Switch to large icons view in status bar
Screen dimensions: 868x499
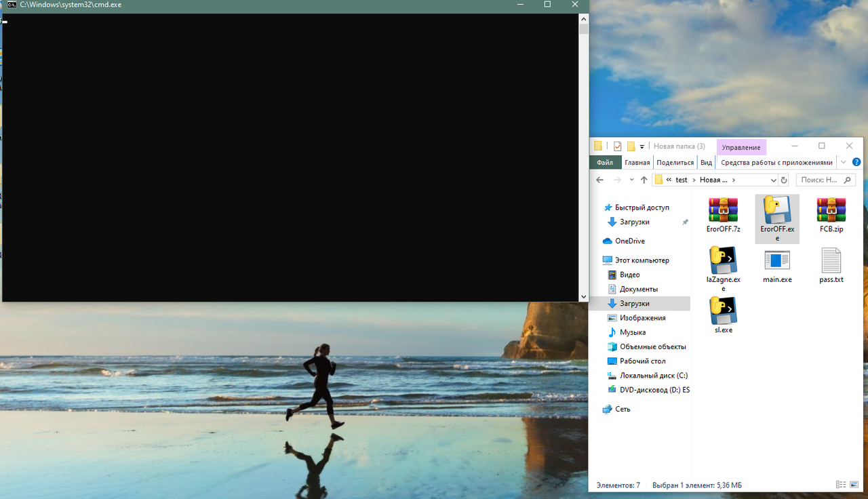[854, 485]
